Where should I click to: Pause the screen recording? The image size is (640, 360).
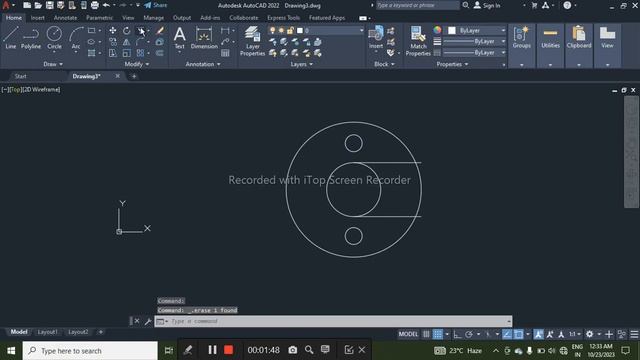tap(212, 350)
